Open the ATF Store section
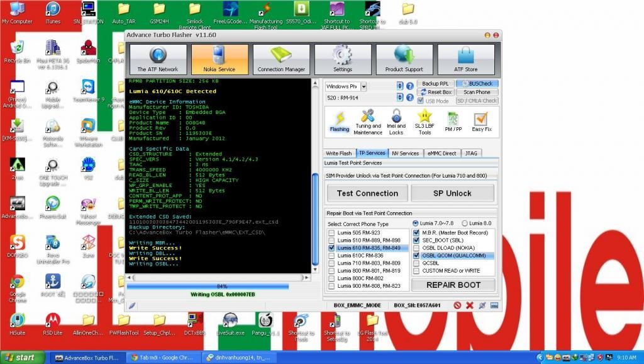The image size is (644, 364). [x=466, y=59]
